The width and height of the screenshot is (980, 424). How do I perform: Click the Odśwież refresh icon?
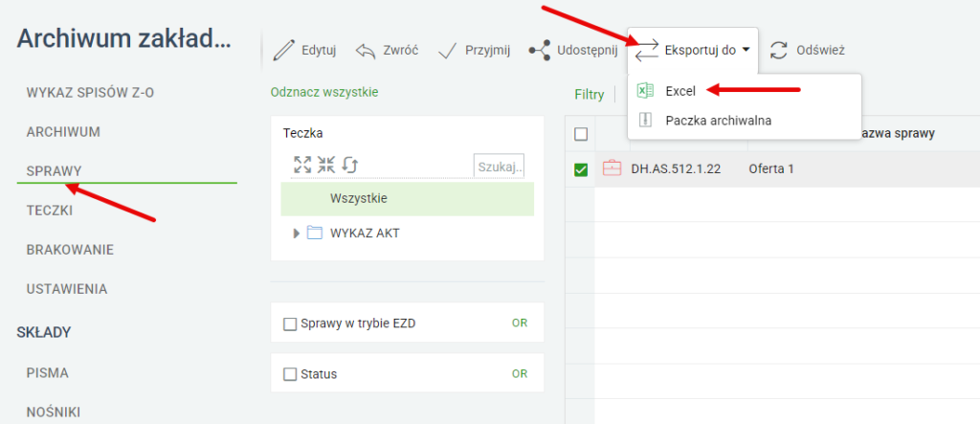[778, 51]
